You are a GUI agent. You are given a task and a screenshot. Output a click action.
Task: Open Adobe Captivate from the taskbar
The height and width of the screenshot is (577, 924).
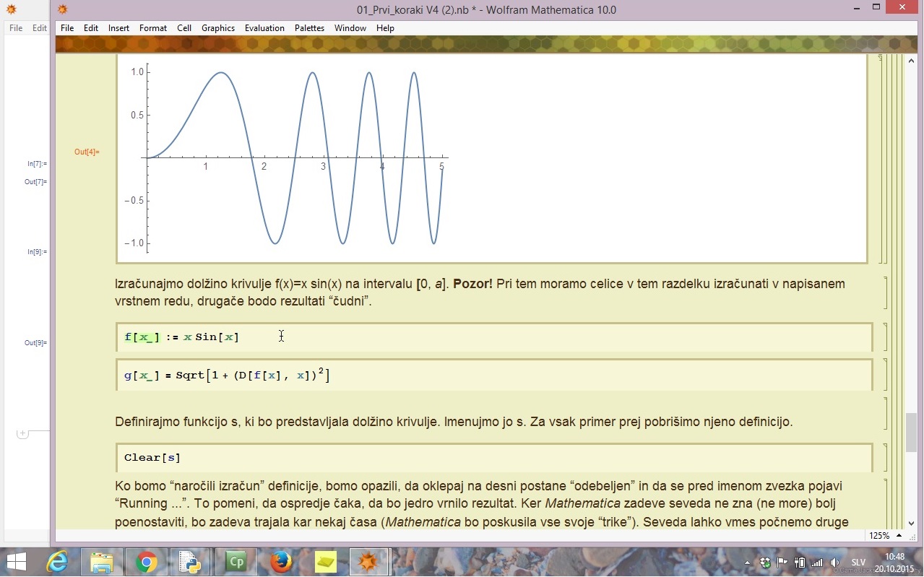[x=236, y=562]
